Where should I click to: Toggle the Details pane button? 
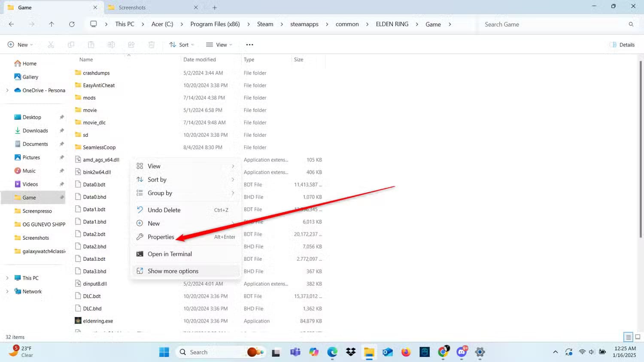click(x=623, y=45)
